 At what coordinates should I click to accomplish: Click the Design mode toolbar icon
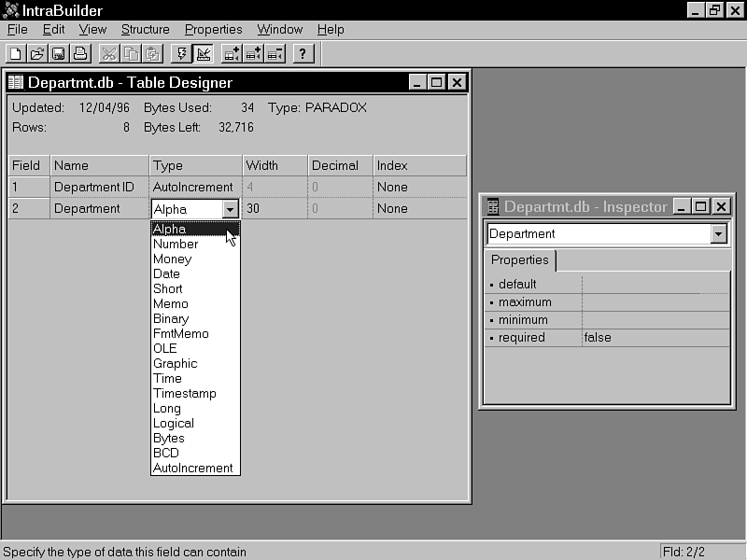pos(203,53)
